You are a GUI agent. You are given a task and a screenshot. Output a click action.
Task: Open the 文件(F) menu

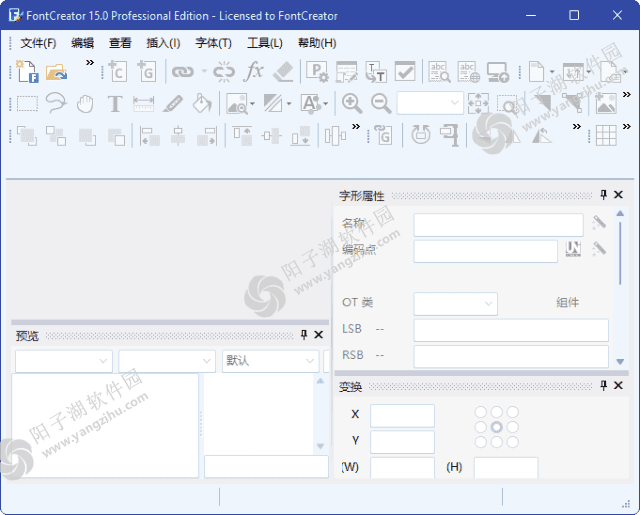tap(38, 43)
